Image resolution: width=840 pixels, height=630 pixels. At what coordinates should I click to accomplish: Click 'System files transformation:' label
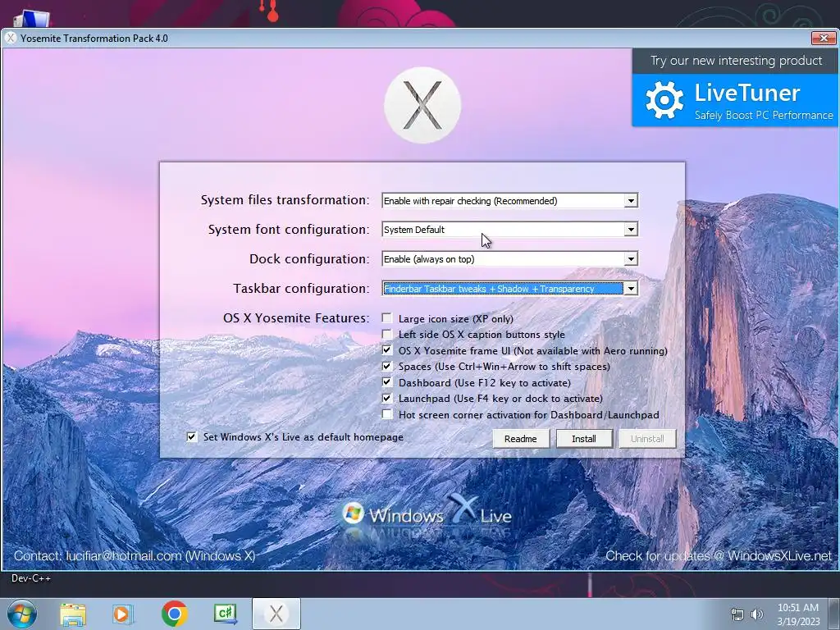[x=285, y=200]
